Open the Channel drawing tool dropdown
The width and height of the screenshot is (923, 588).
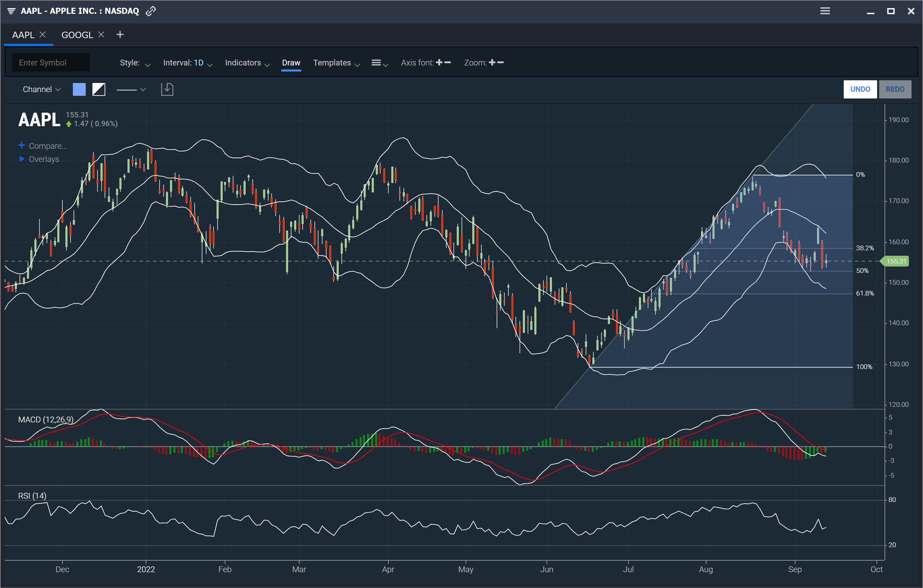41,89
